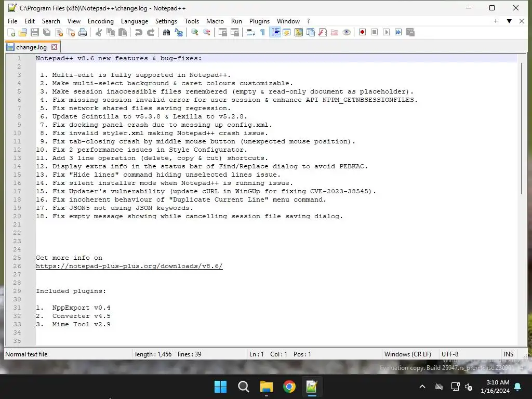Open Google Chrome from the taskbar
Image resolution: width=532 pixels, height=399 pixels.
pos(289,387)
